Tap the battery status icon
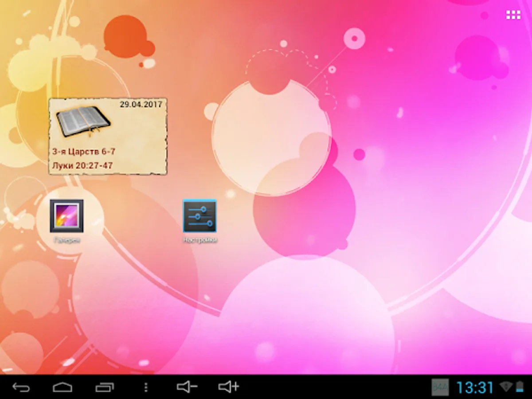Screen dimensions: 532x399 click(519, 387)
